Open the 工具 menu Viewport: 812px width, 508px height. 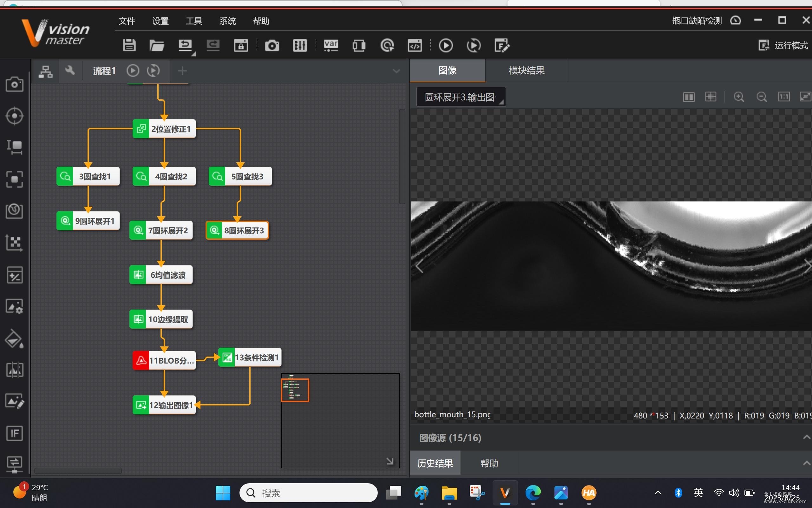[194, 21]
